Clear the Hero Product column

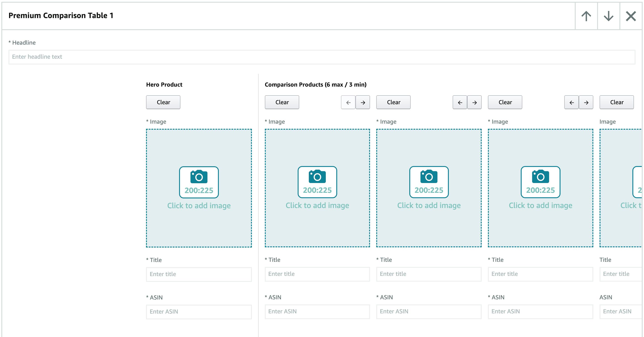coord(163,102)
